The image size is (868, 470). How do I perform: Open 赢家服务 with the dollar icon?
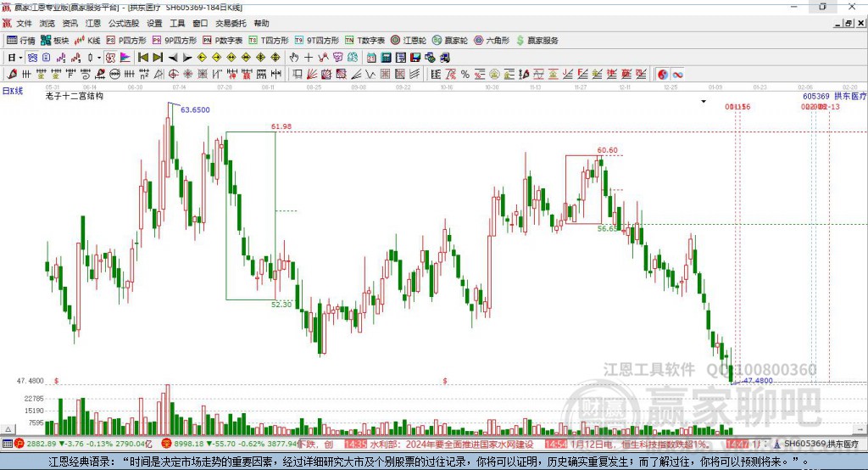(x=537, y=41)
